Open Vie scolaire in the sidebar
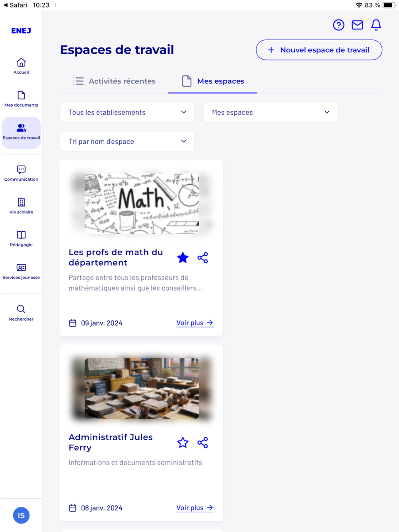Viewport: 399px width, 532px height. [21, 206]
